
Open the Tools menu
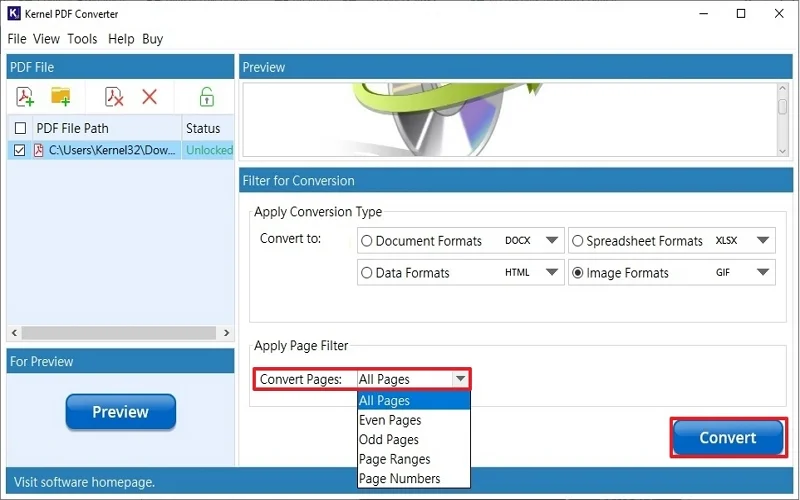(82, 39)
